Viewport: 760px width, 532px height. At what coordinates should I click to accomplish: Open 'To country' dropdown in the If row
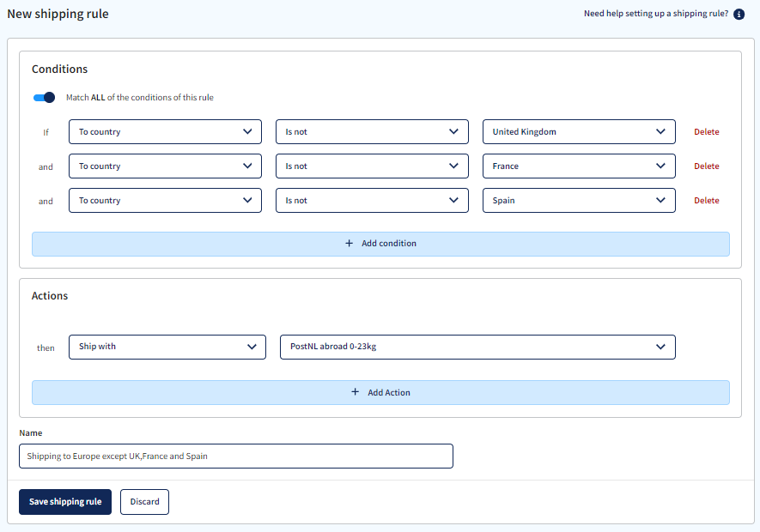[x=165, y=132]
